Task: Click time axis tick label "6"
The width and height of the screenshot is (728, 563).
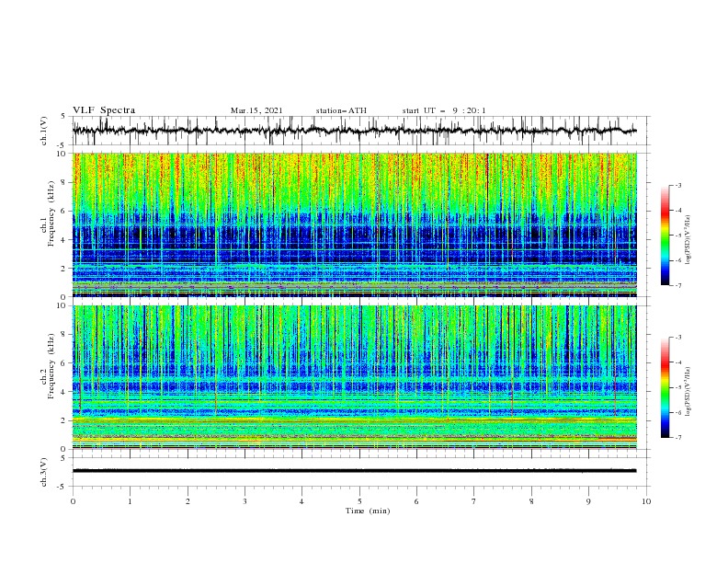Action: 416,501
